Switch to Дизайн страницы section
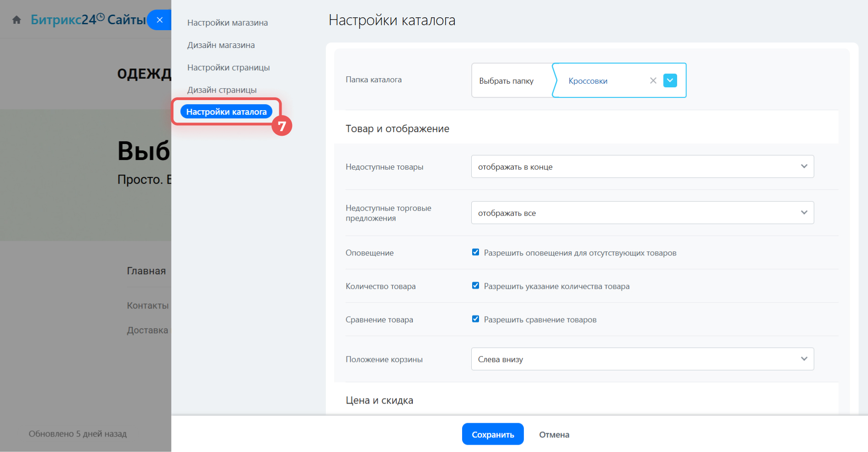Screen dimensions: 868x452 (222, 90)
